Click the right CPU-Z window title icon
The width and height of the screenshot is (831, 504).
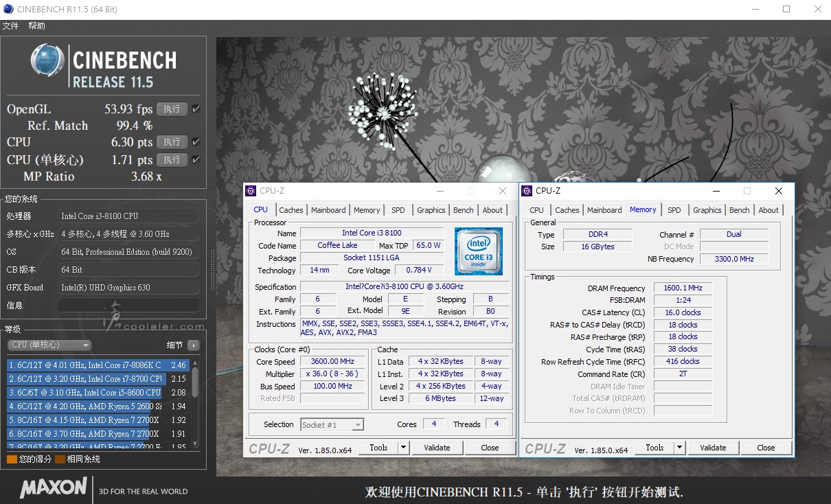pos(527,191)
